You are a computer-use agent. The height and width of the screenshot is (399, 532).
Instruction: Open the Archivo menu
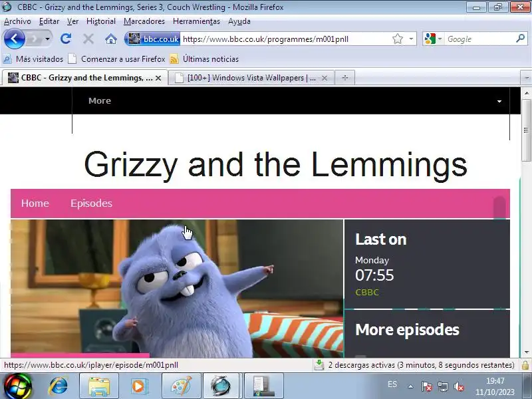tap(17, 21)
